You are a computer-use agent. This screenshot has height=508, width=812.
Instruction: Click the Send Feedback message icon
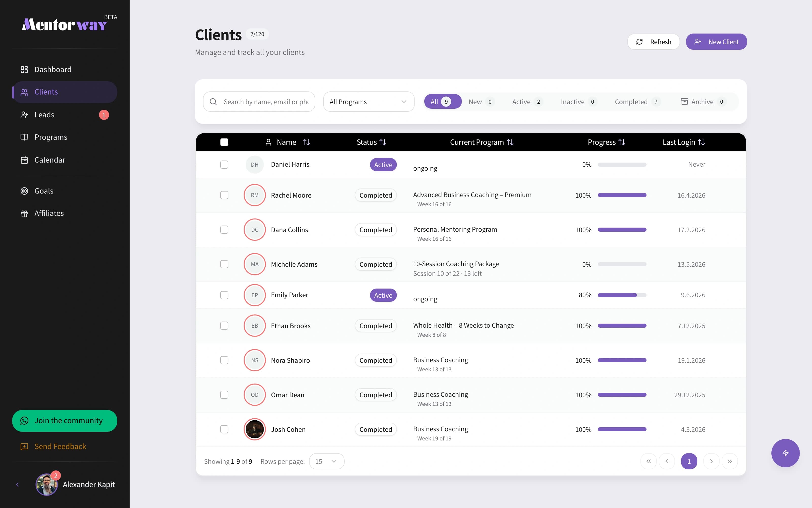click(24, 447)
